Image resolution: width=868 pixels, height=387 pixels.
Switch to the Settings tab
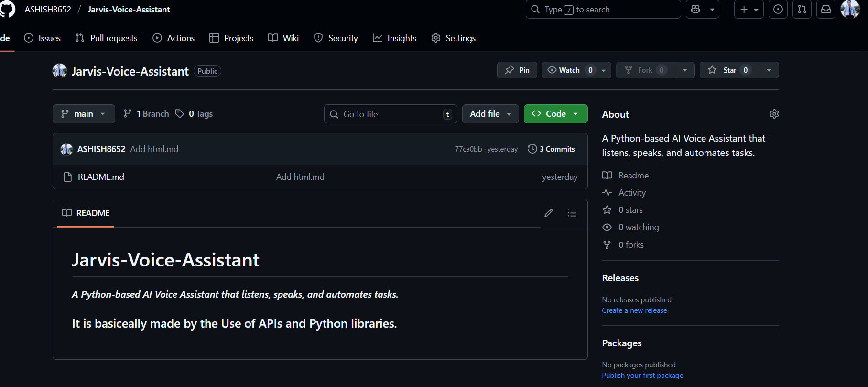point(453,38)
